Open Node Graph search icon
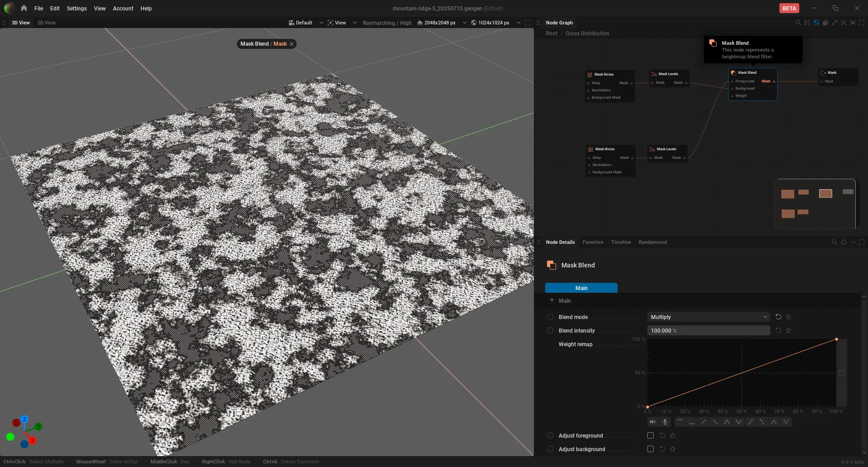This screenshot has width=868, height=467. tap(798, 23)
